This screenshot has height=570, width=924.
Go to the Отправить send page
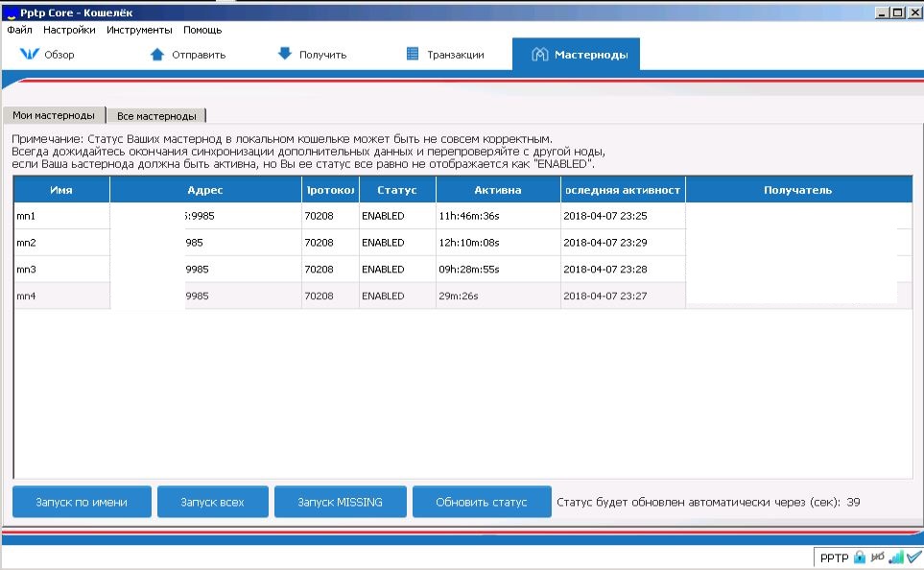coord(187,55)
